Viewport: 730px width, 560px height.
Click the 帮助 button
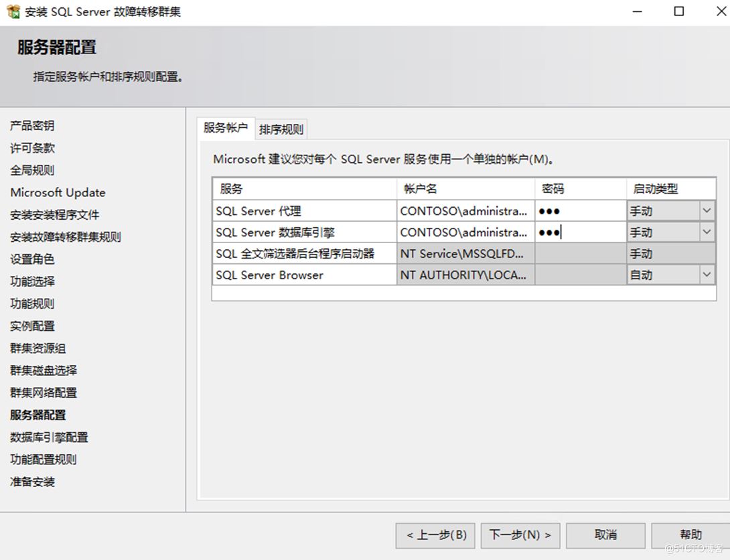click(x=690, y=535)
